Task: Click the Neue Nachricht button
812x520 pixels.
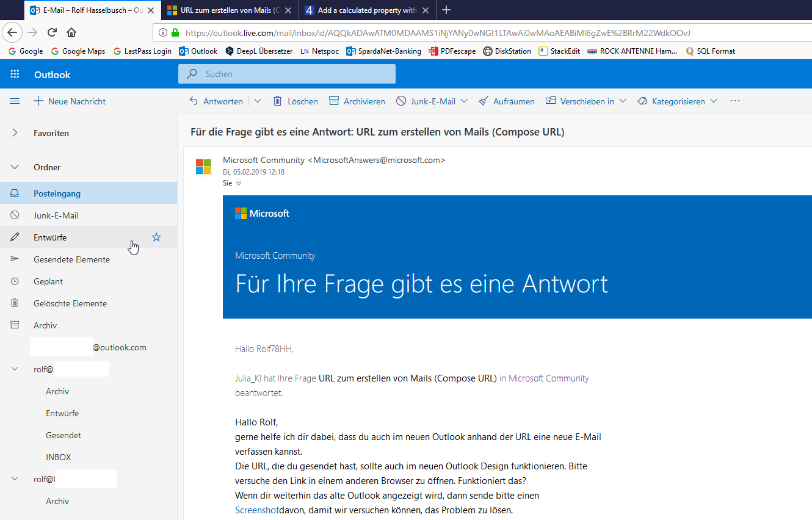Action: click(70, 101)
